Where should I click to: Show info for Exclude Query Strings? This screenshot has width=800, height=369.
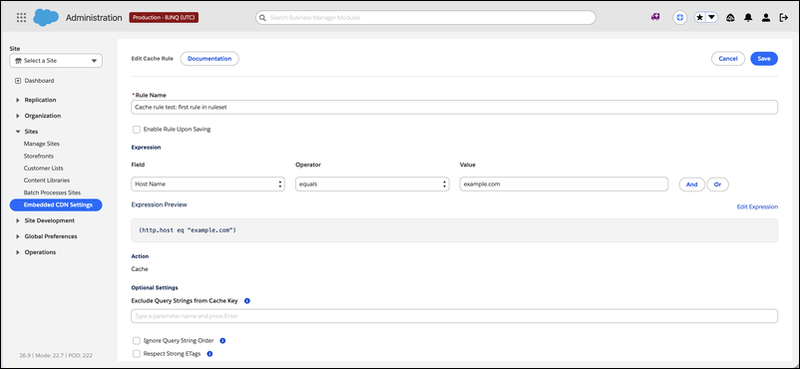point(247,301)
